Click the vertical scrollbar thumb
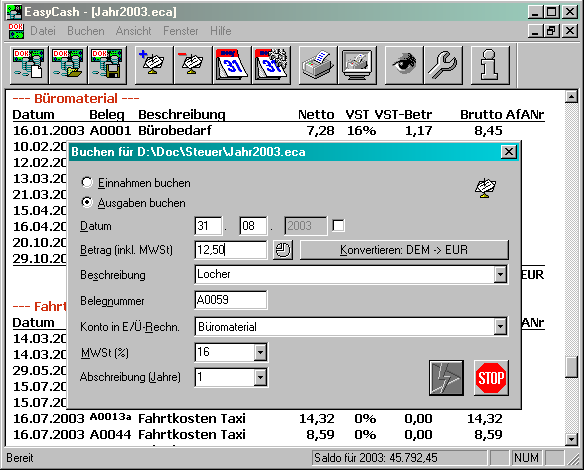 571,367
